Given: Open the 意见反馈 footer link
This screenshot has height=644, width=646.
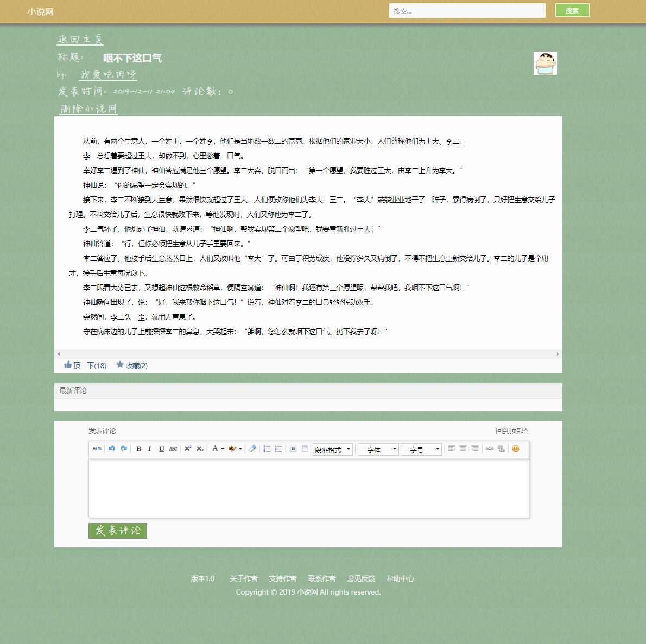Looking at the screenshot, I should tap(360, 578).
